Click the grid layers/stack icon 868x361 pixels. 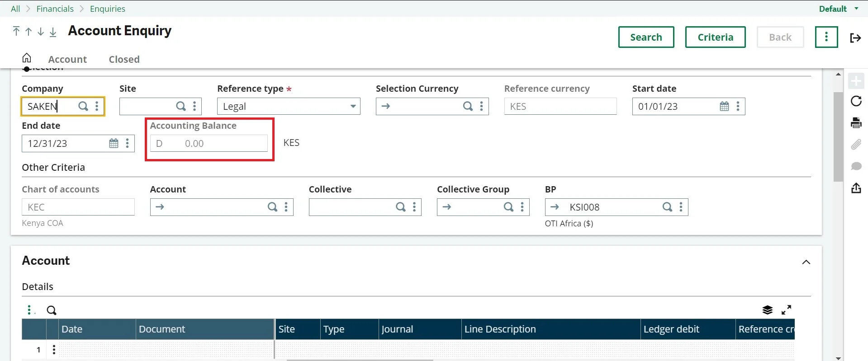(768, 310)
